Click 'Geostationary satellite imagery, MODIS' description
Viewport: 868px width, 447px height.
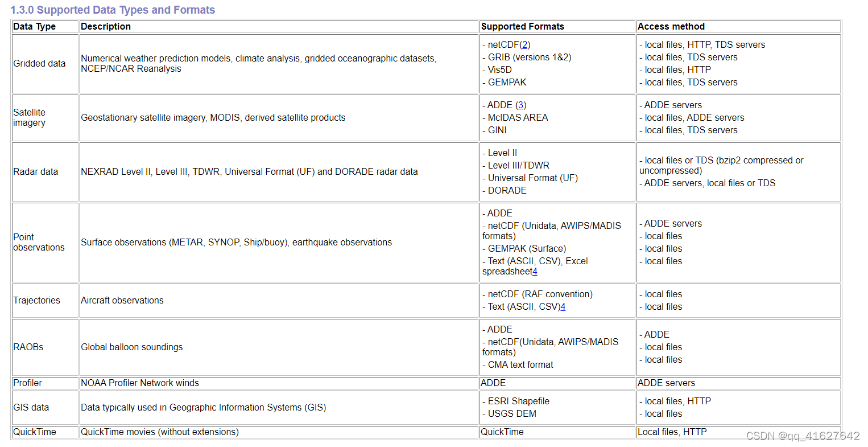213,117
